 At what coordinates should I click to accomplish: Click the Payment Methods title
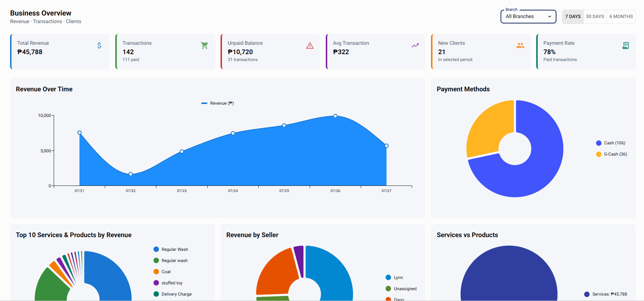463,89
